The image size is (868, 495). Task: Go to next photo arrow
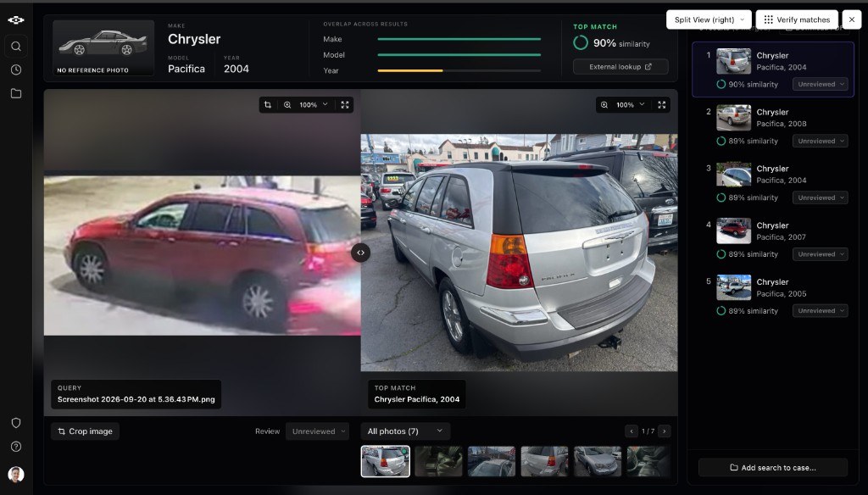[x=665, y=431]
